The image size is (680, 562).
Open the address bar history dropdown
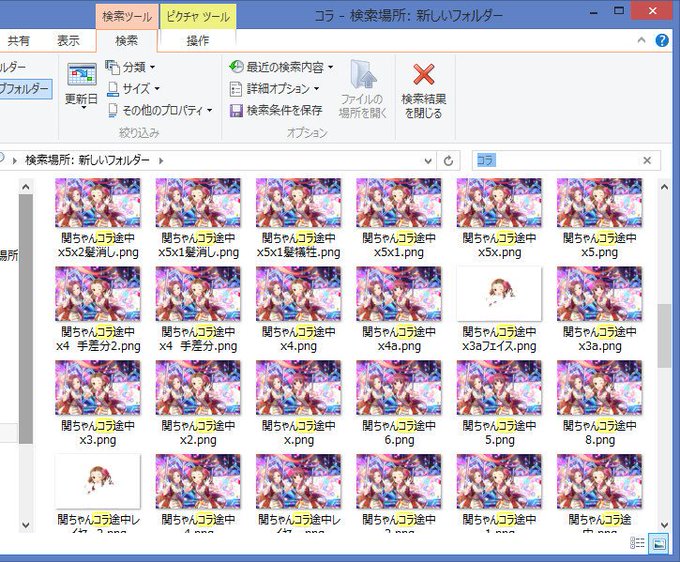click(x=428, y=161)
